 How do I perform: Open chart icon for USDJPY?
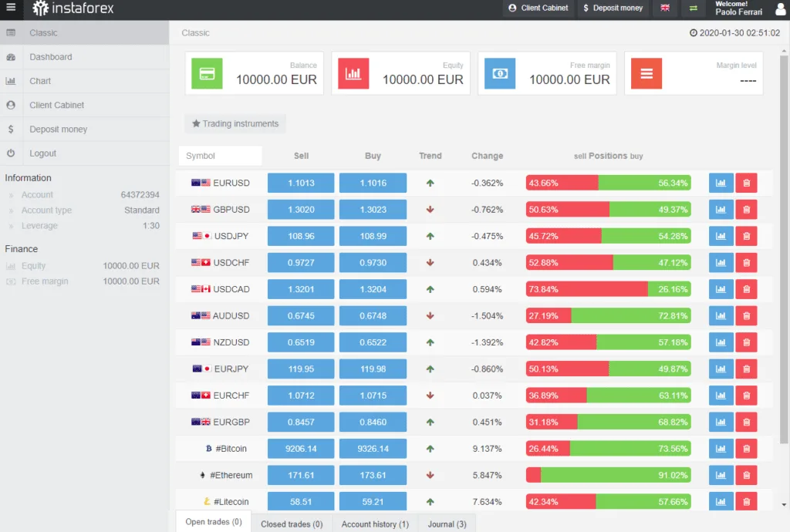click(721, 236)
